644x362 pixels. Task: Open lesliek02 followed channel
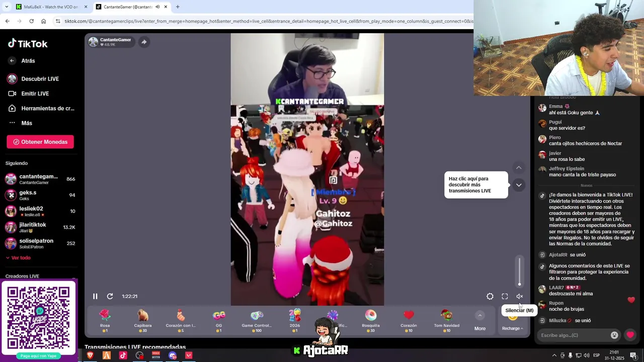pos(40,211)
